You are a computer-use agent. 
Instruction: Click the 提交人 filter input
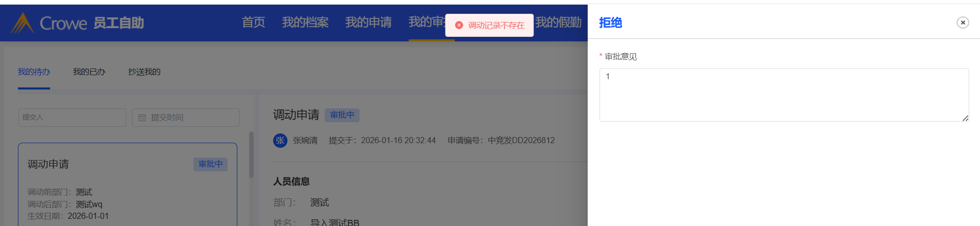tap(72, 118)
